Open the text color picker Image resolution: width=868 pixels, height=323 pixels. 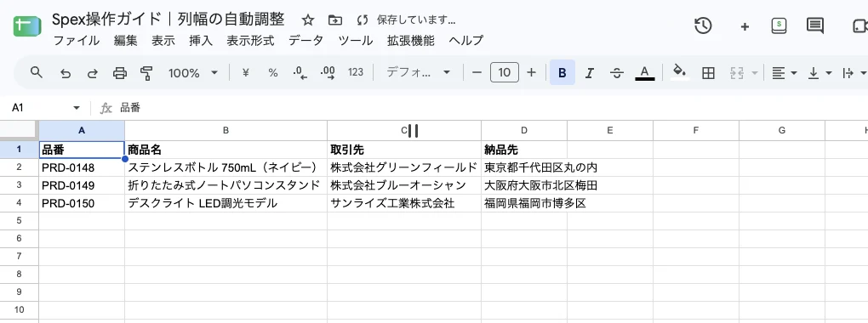pos(644,72)
